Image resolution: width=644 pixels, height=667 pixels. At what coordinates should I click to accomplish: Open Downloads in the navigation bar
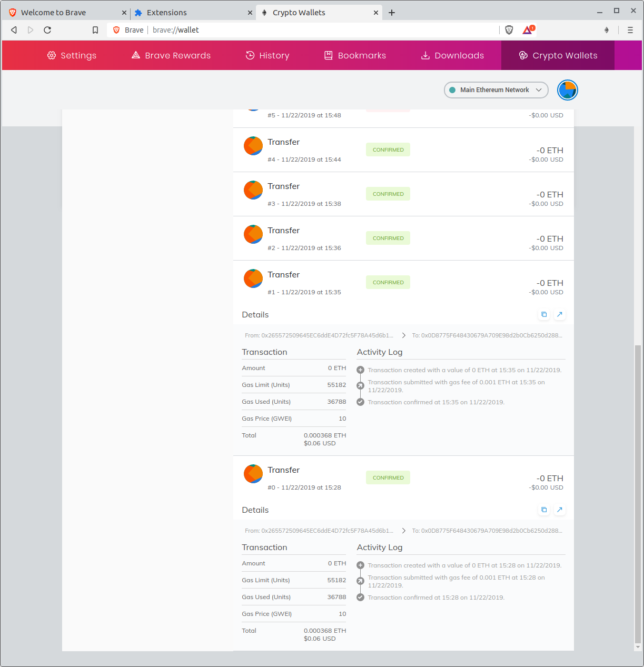tap(452, 55)
